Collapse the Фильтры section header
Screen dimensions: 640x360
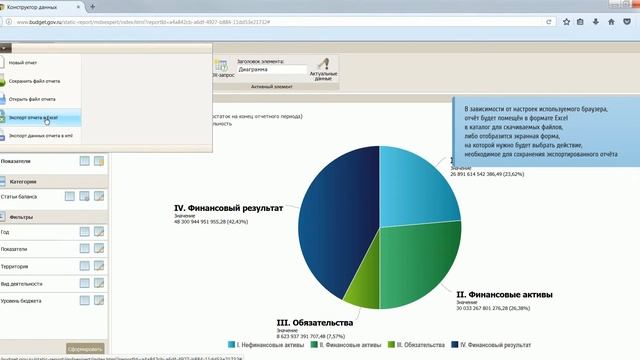[54, 217]
